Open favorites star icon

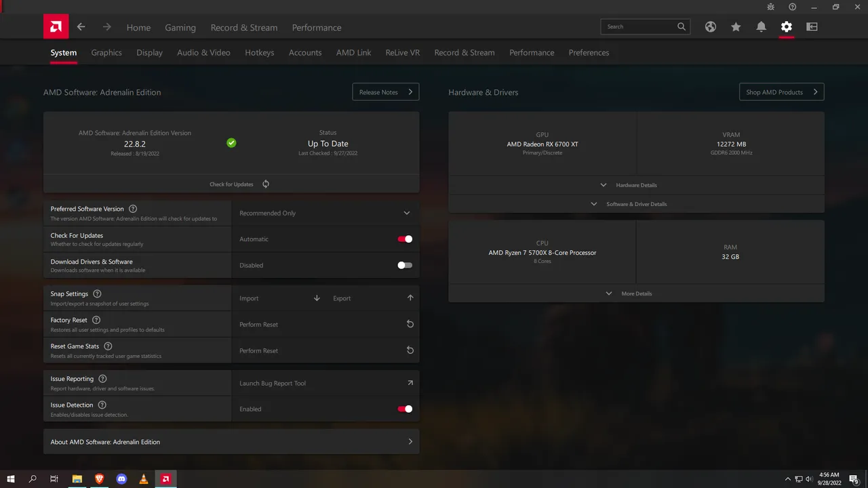(x=736, y=27)
